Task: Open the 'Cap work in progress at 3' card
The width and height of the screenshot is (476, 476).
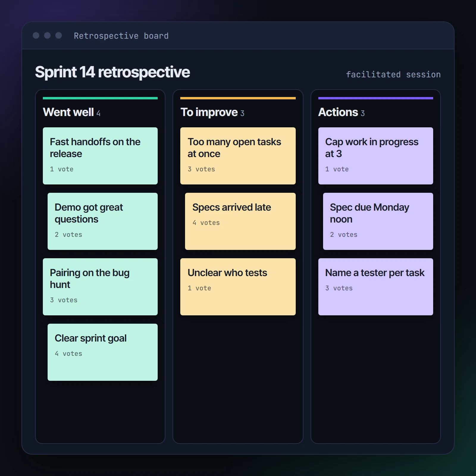Action: pos(376,156)
